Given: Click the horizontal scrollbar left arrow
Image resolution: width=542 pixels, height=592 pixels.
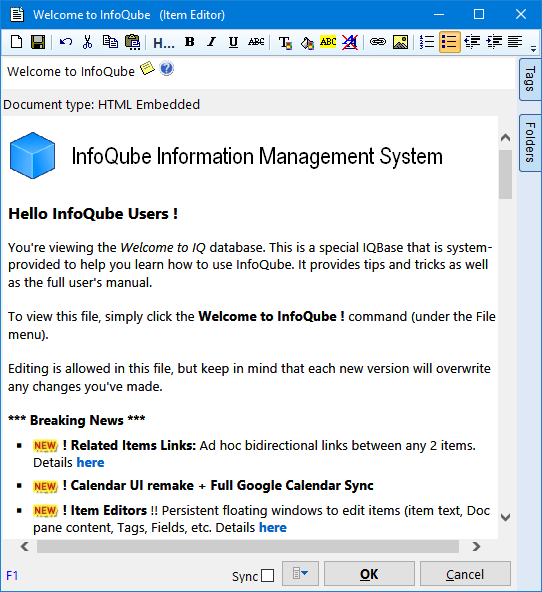Looking at the screenshot, I should click(25, 546).
